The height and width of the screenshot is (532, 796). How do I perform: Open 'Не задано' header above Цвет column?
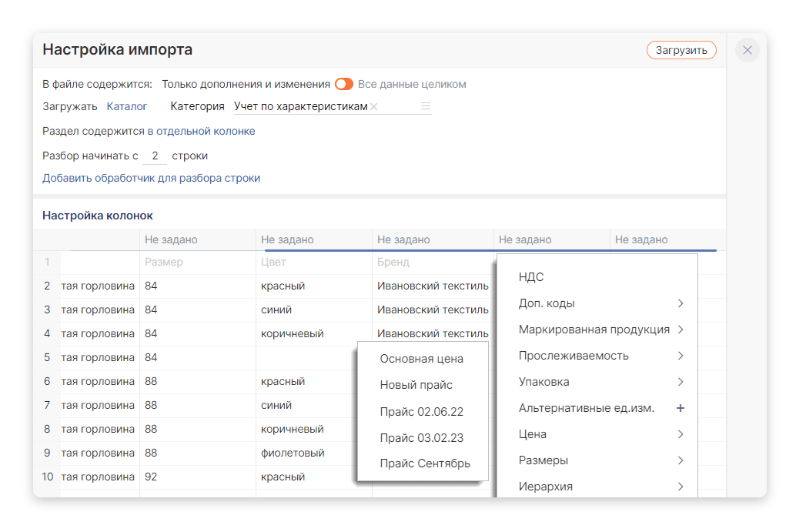287,239
